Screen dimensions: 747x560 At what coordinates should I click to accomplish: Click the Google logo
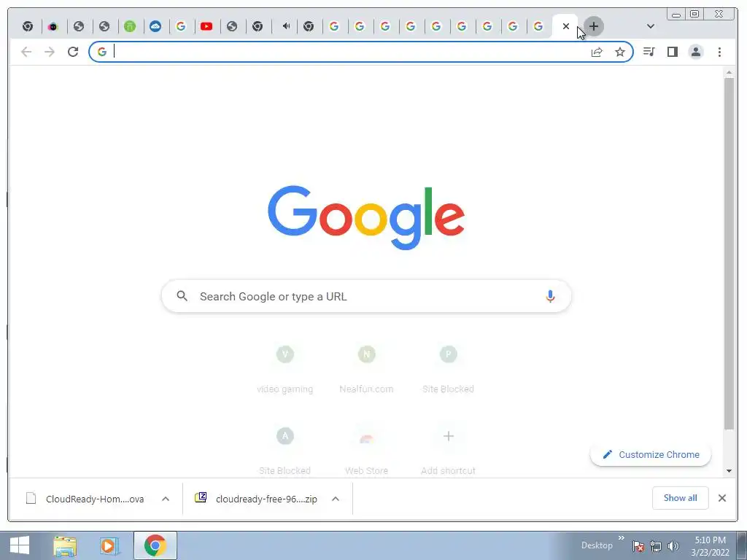tap(366, 217)
